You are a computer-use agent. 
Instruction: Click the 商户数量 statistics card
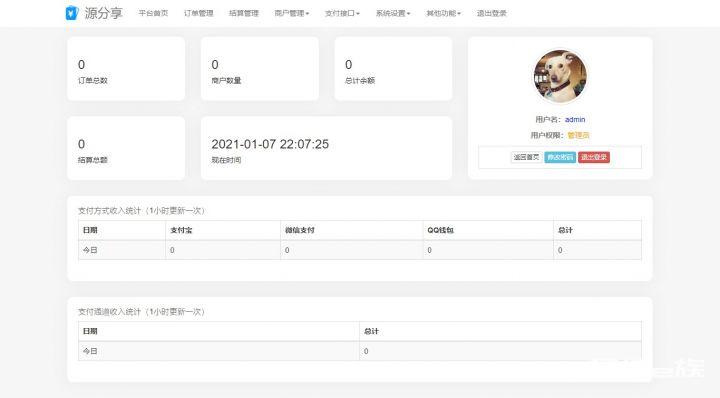[x=259, y=69]
